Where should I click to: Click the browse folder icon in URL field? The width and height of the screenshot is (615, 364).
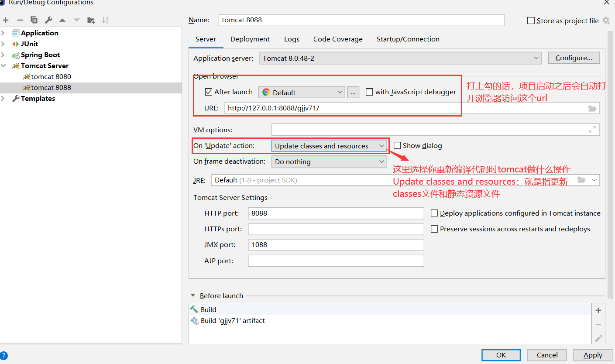coord(592,108)
